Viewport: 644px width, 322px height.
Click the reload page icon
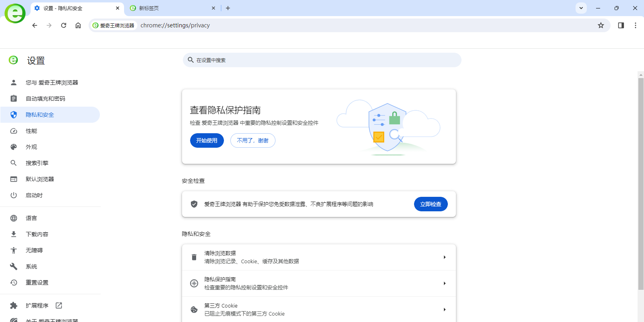point(64,25)
